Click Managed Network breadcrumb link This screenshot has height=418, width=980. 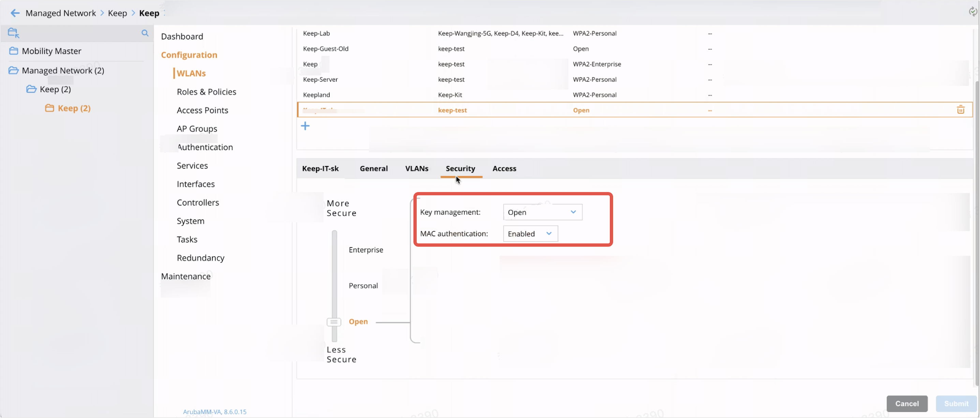pos(60,13)
